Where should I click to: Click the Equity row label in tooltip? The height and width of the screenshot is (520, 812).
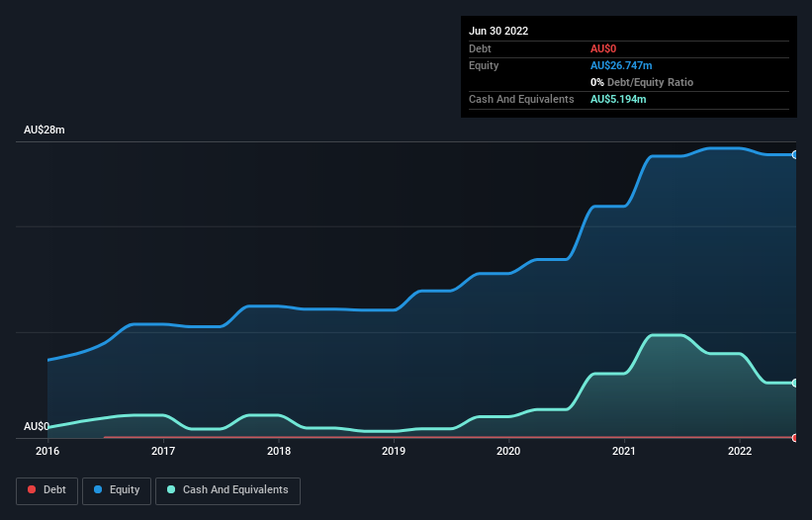coord(484,65)
